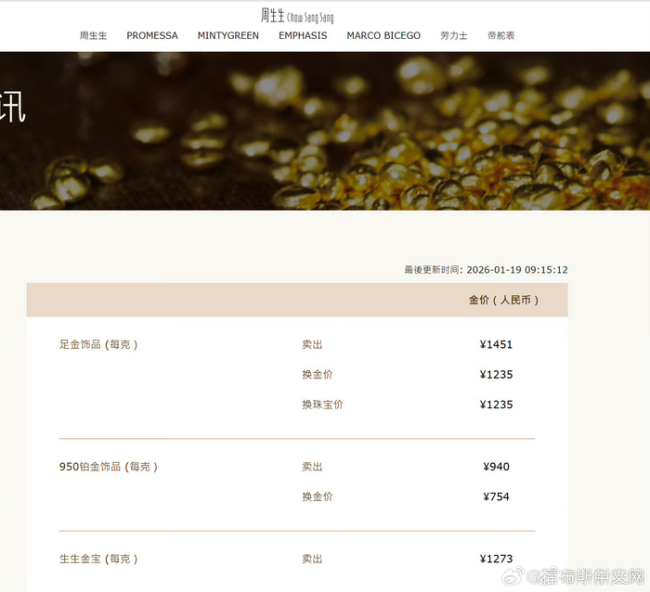Click the ¥1451 gold selling price
The width and height of the screenshot is (650, 592).
click(x=496, y=345)
